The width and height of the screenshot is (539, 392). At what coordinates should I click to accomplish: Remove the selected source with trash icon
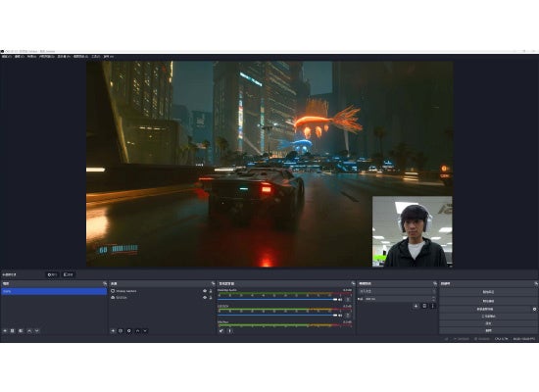121,331
